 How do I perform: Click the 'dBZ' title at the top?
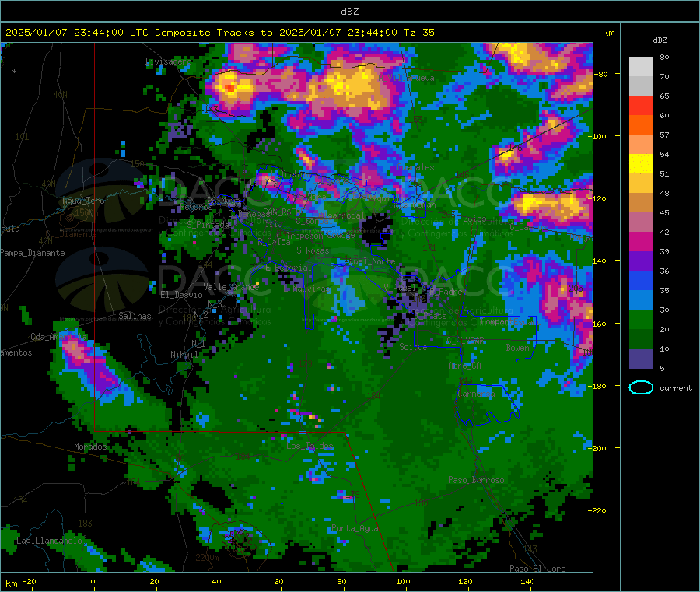point(349,11)
